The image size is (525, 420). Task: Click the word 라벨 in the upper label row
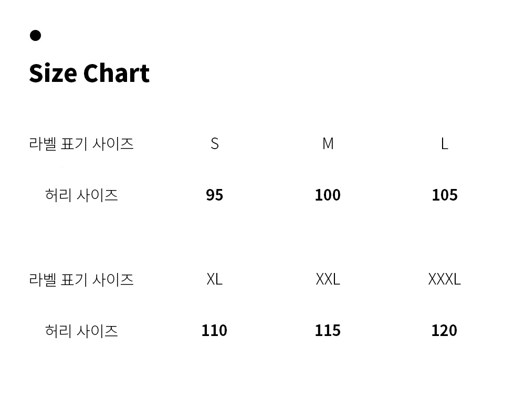click(x=43, y=143)
